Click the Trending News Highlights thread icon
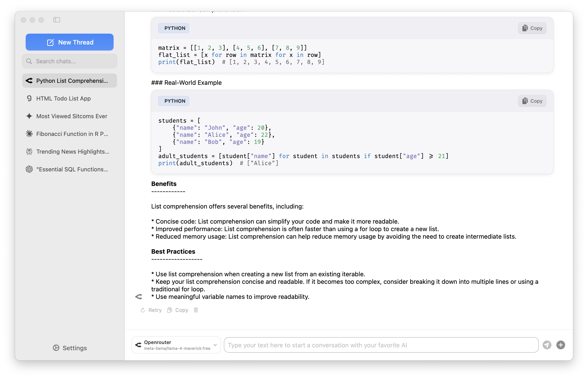 pos(29,152)
